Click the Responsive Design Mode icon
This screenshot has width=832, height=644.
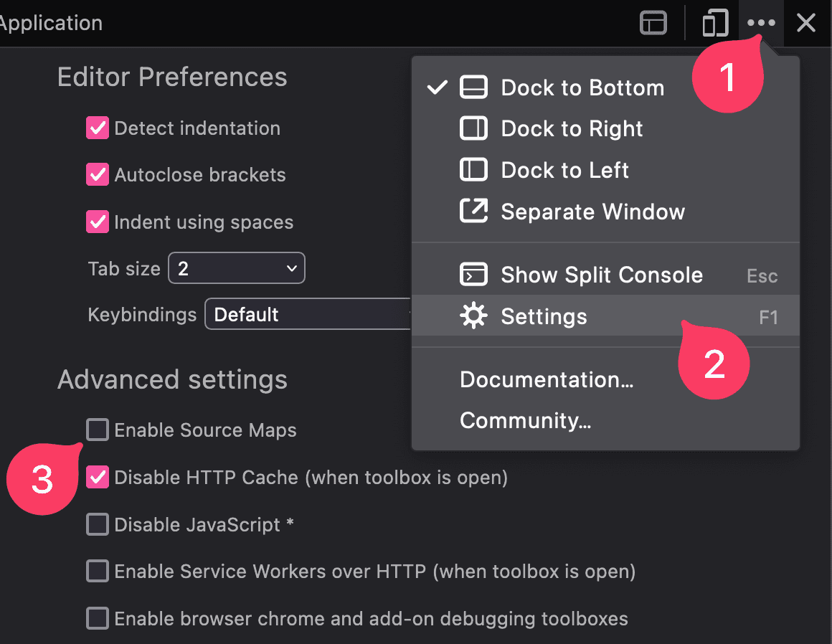(x=714, y=22)
